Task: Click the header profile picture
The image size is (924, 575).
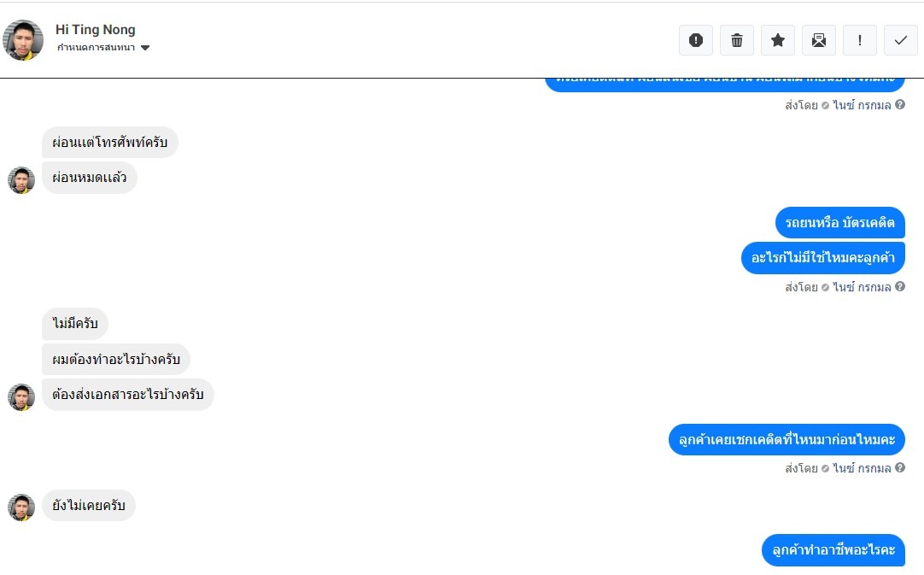Action: click(x=23, y=40)
